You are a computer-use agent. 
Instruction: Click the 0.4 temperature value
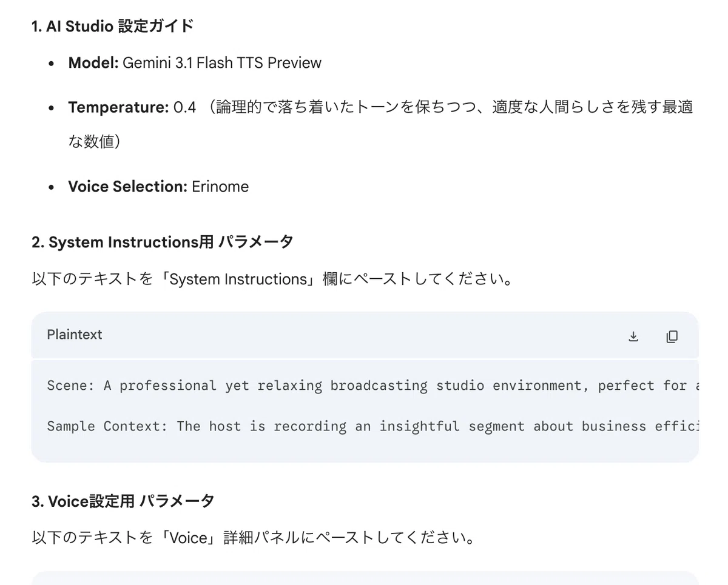(185, 107)
